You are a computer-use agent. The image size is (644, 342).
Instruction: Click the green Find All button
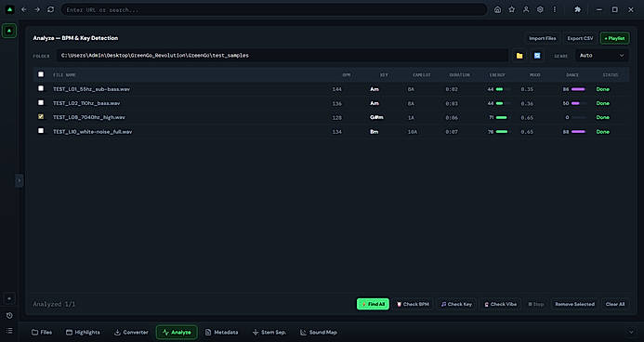point(373,304)
